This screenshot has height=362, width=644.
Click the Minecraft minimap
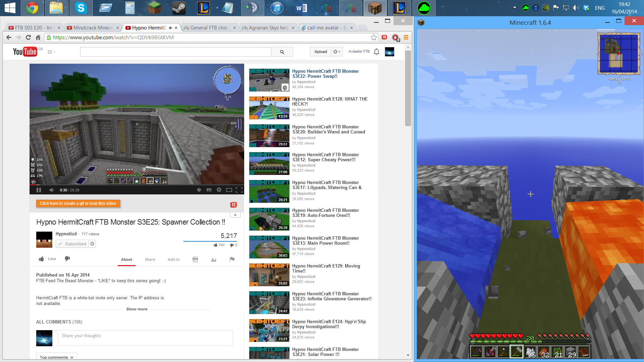click(619, 53)
